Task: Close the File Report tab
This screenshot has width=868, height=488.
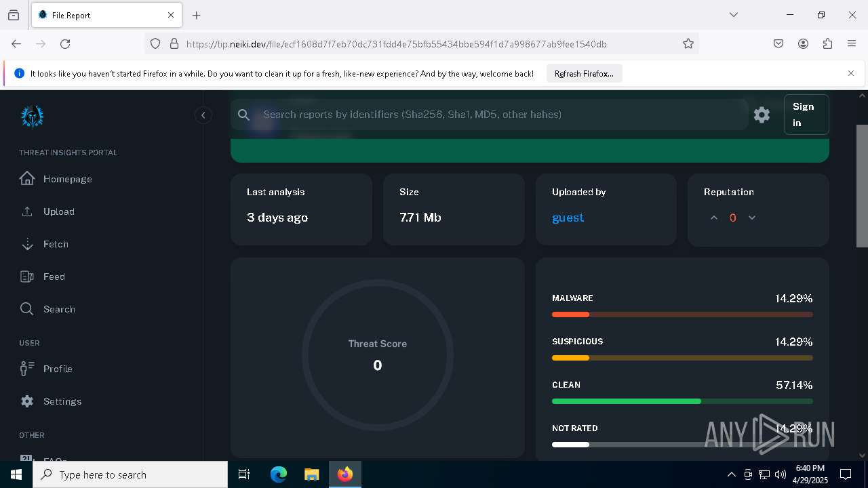Action: 171,15
